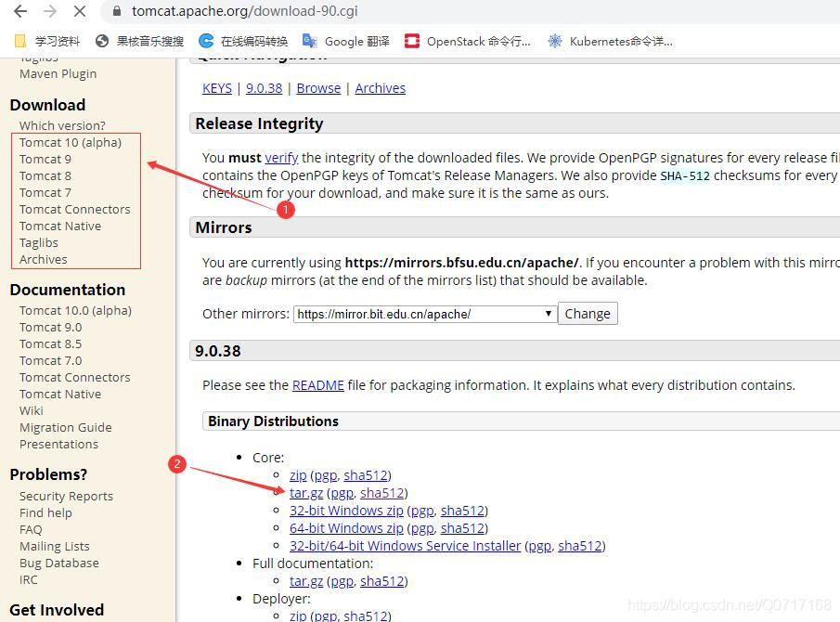Open the 在线编码转换 bookmark
The height and width of the screenshot is (622, 840).
243,41
